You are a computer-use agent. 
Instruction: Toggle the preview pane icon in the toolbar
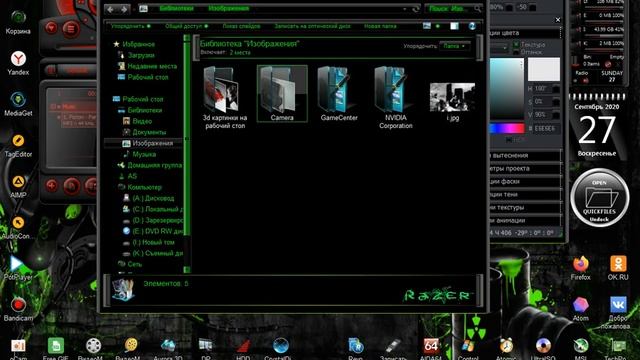coord(454,26)
